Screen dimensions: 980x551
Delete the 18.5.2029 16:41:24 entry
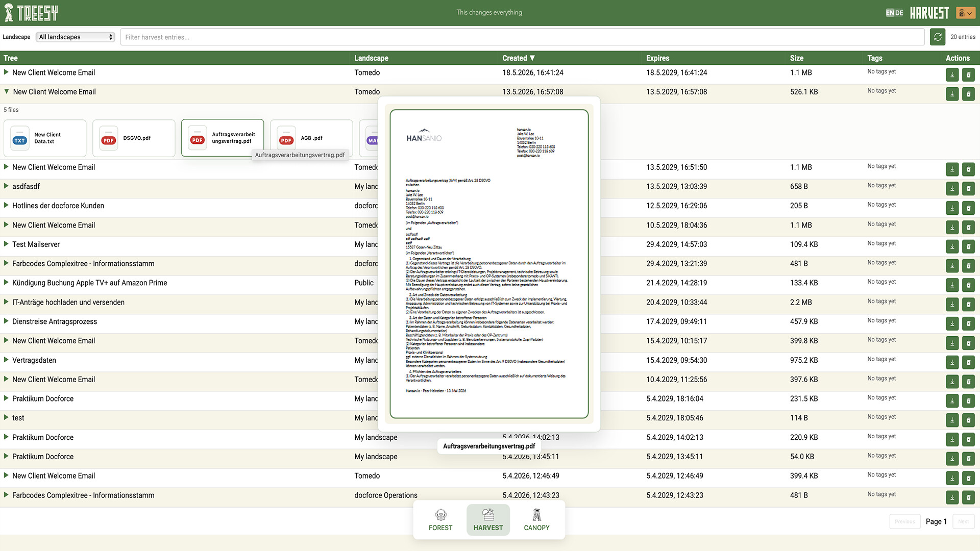tap(968, 75)
